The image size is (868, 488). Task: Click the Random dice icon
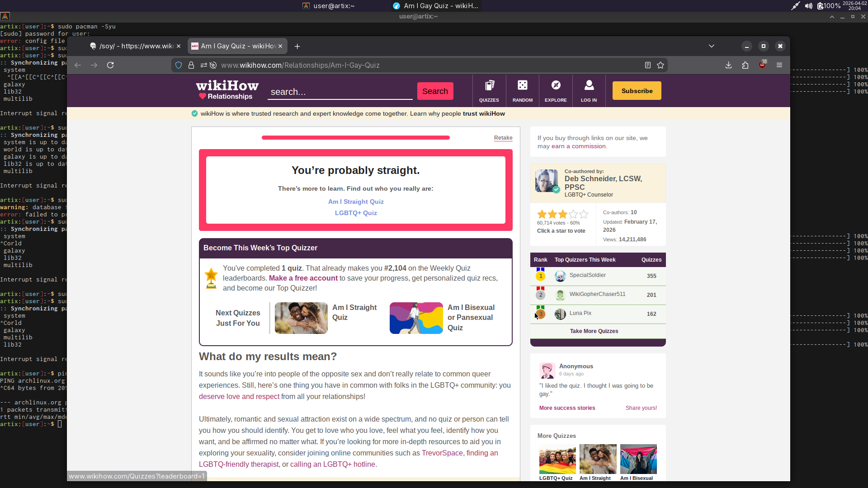click(x=523, y=86)
